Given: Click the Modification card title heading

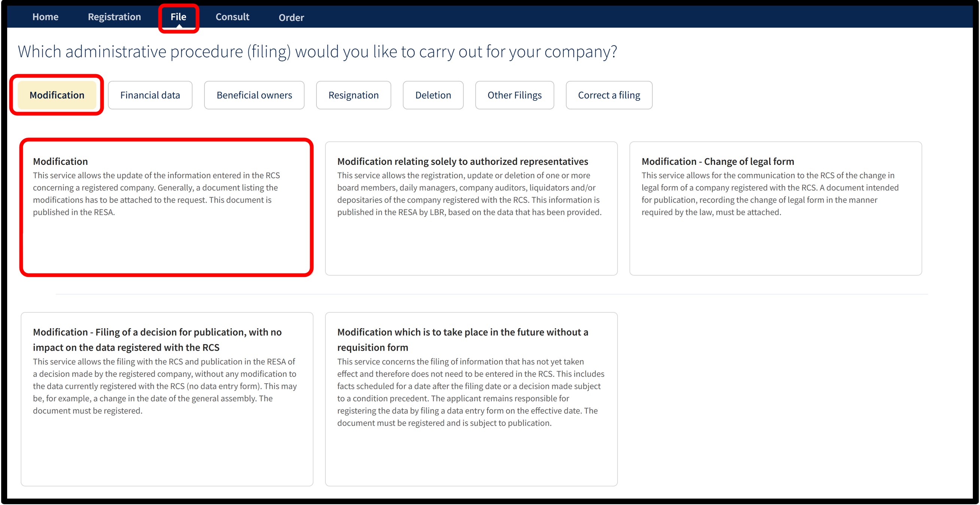Looking at the screenshot, I should [x=60, y=161].
